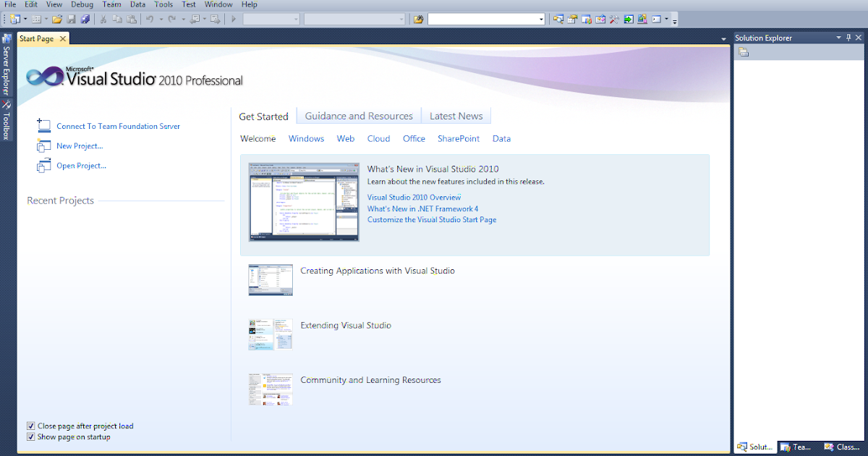Click What's New in Visual Studio thumbnail
This screenshot has width=868, height=456.
coord(304,202)
